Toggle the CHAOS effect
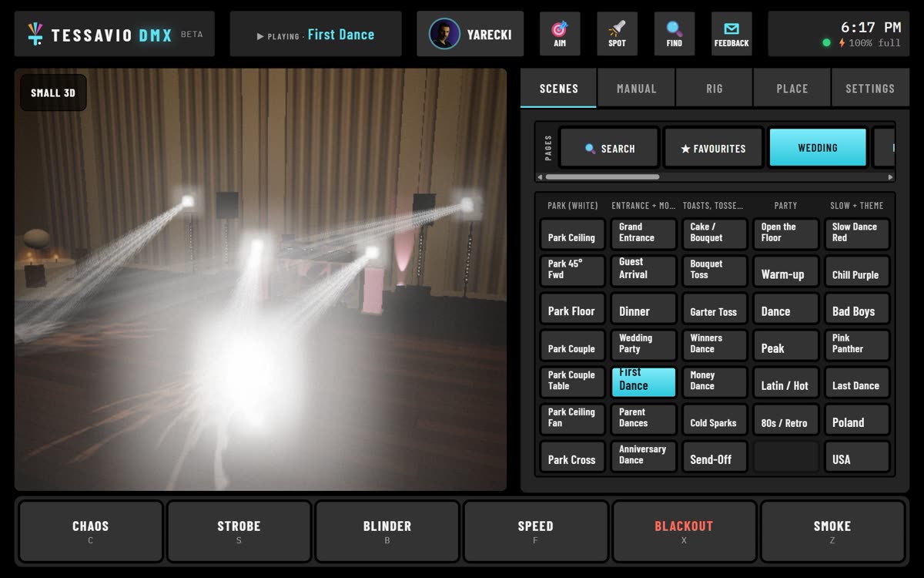Viewport: 924px width, 578px height. [x=91, y=532]
